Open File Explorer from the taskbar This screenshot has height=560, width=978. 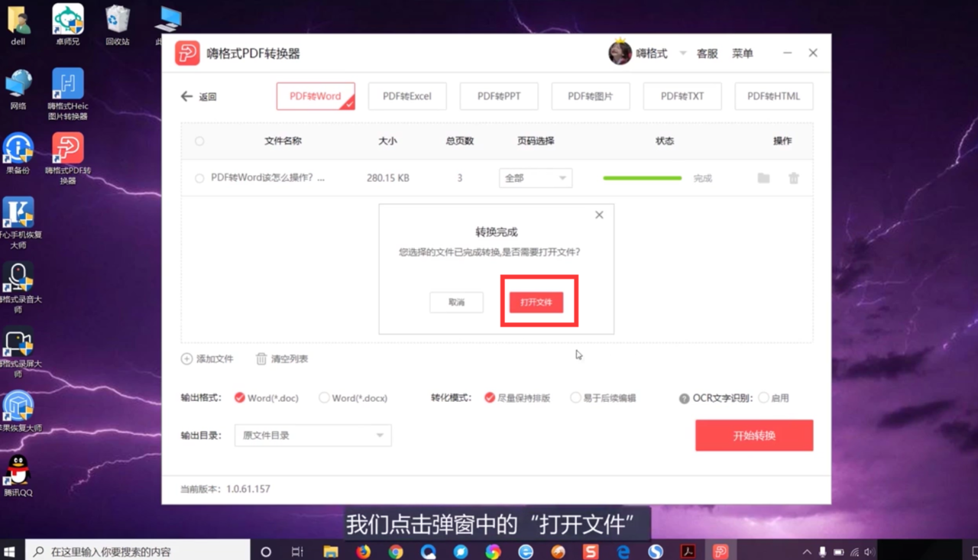[x=331, y=552]
